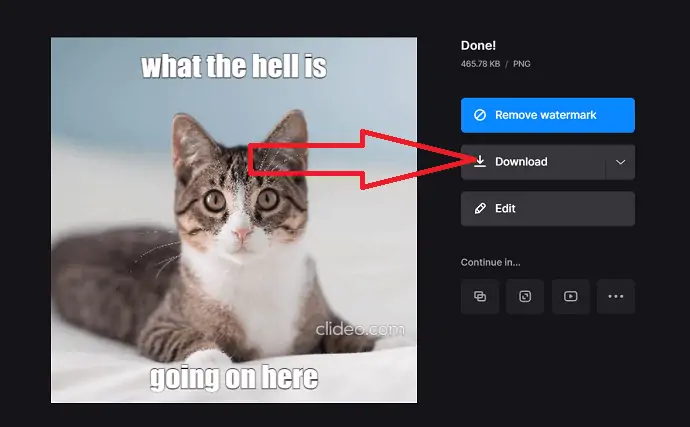Image resolution: width=690 pixels, height=427 pixels.
Task: Click the 'what the hell is' caption
Action: [233, 67]
